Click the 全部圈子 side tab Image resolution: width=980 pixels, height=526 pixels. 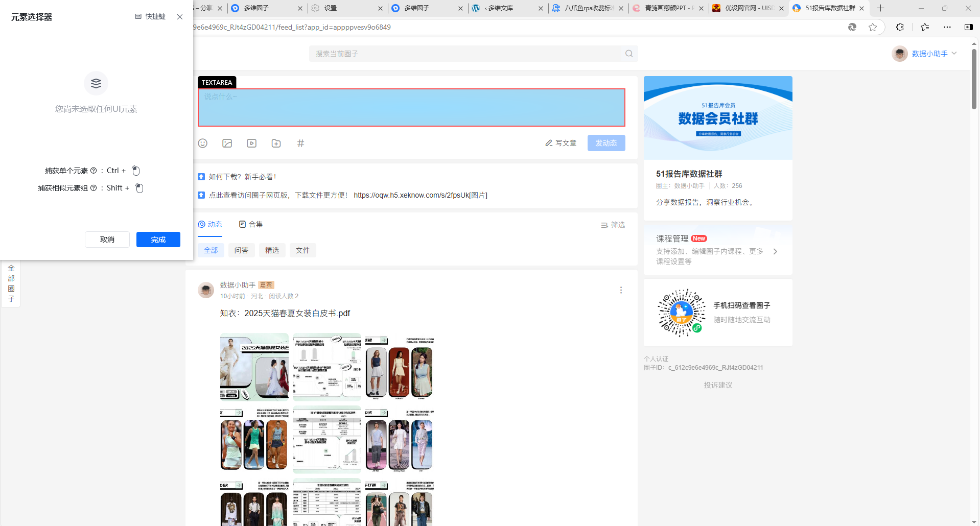click(11, 283)
